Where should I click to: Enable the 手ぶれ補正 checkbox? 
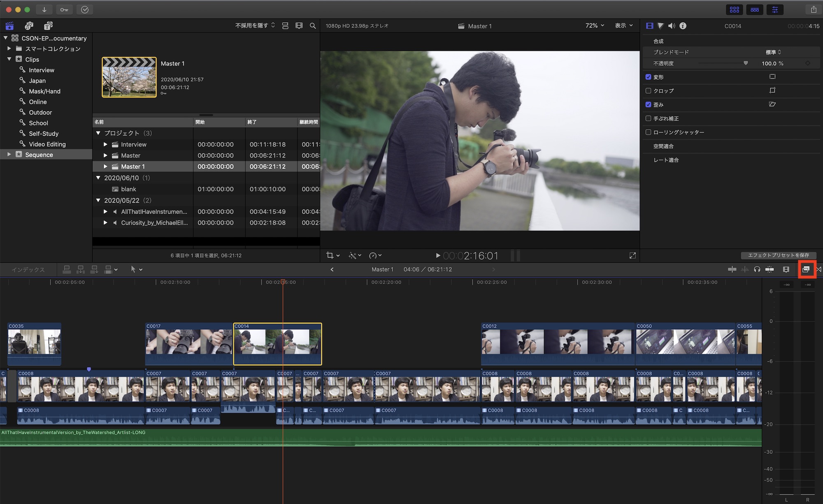pos(649,118)
